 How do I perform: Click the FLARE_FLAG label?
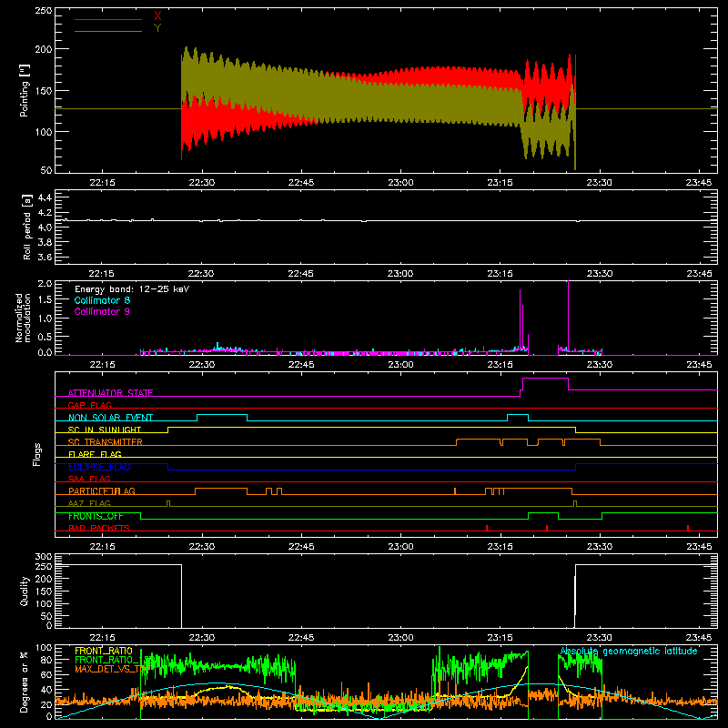[95, 454]
